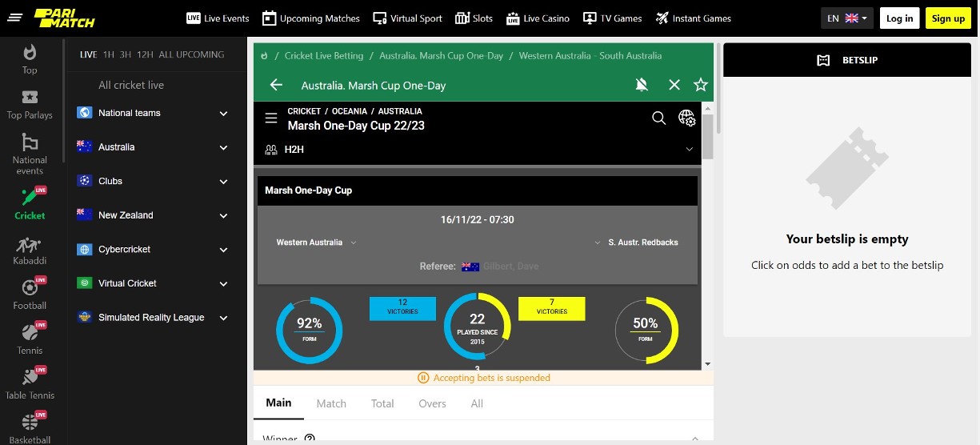
Task: Click the back arrow in the header
Action: coord(277,85)
